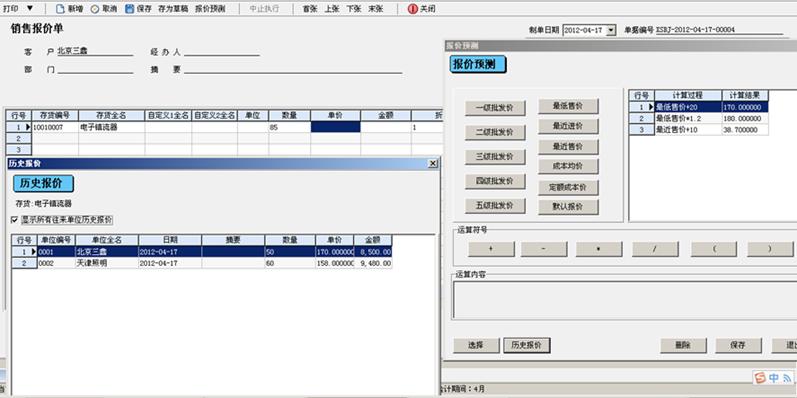The image size is (797, 398).
Task: Go to the previous record with 上张
Action: (x=331, y=9)
